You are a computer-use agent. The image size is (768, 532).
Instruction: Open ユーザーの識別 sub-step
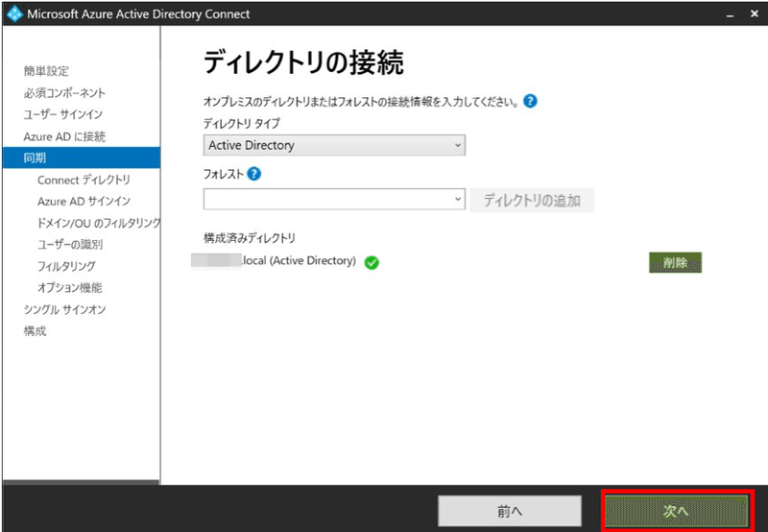[x=70, y=245]
